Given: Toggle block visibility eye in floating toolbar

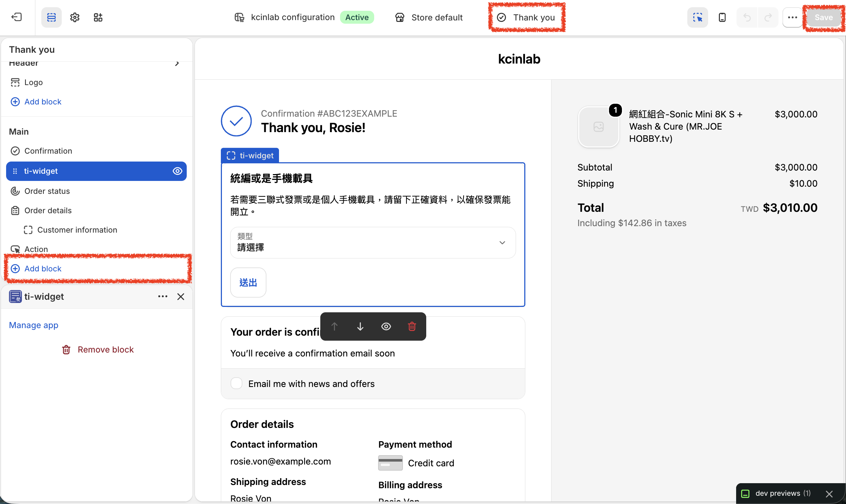Looking at the screenshot, I should [x=386, y=326].
